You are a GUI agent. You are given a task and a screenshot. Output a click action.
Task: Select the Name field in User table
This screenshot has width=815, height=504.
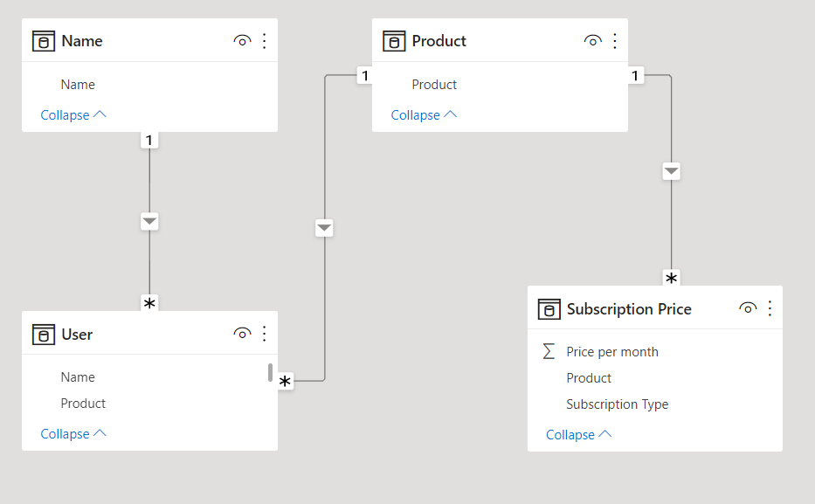pos(78,377)
